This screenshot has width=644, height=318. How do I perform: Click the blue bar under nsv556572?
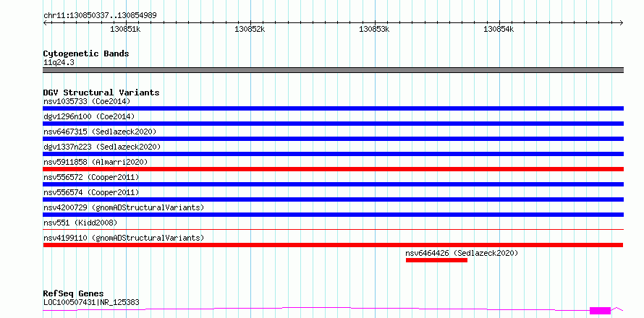[x=333, y=184]
